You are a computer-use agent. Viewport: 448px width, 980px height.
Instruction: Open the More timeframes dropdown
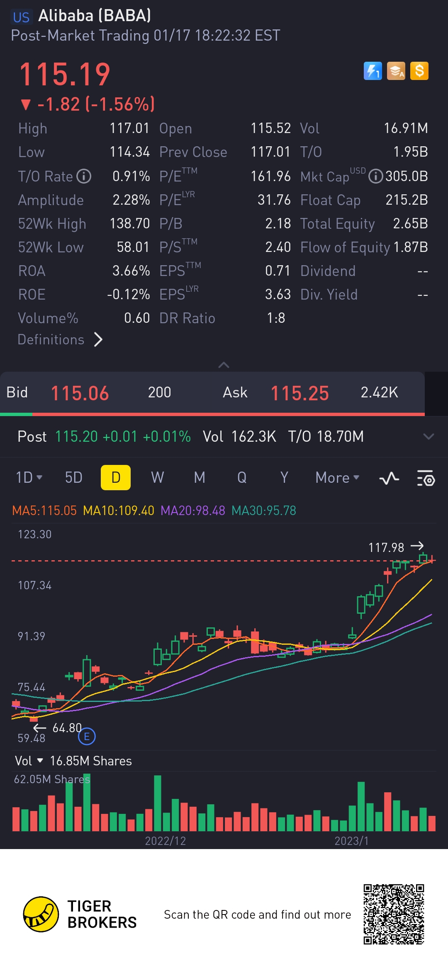pos(337,477)
